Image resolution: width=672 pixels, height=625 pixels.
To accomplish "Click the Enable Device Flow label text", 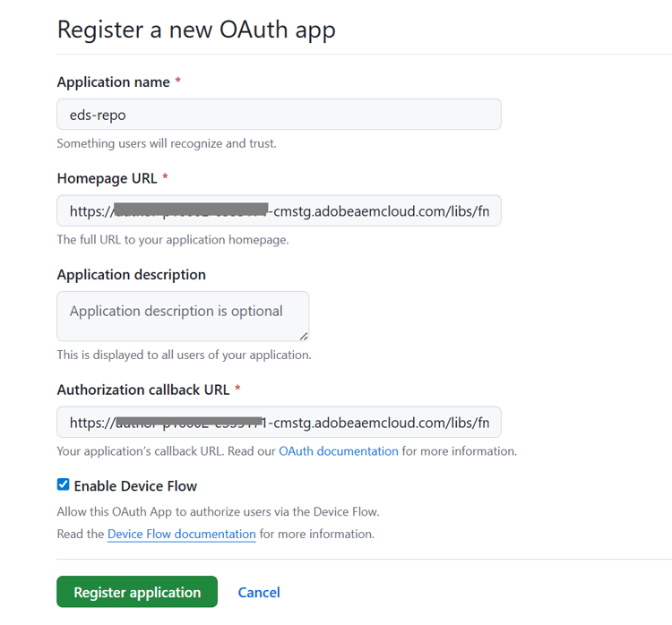I will click(x=135, y=486).
